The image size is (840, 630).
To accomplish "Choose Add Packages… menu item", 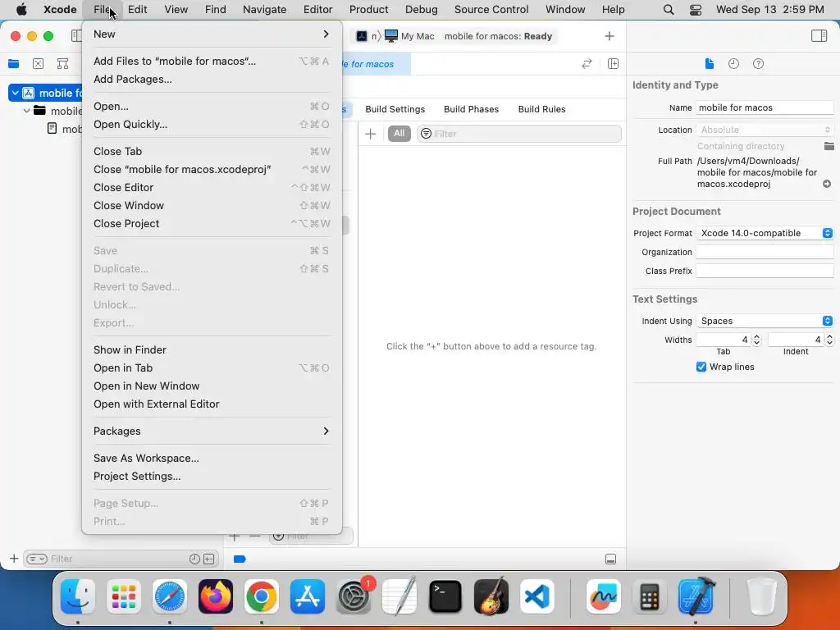I will tap(212, 80).
